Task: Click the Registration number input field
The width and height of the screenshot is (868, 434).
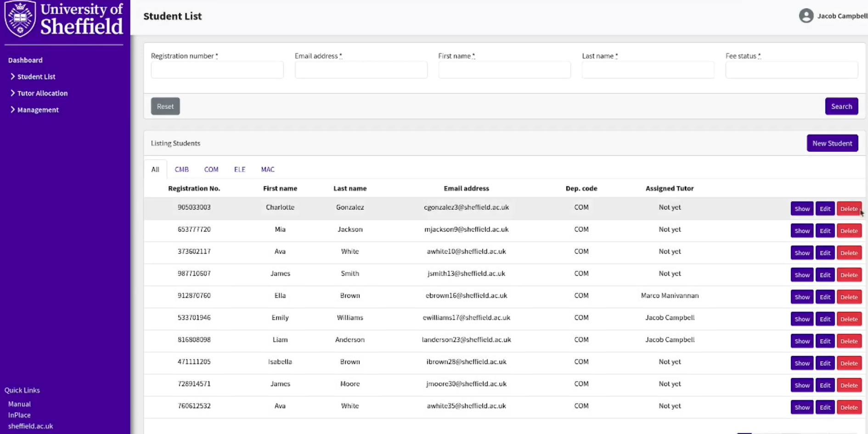Action: click(x=217, y=70)
